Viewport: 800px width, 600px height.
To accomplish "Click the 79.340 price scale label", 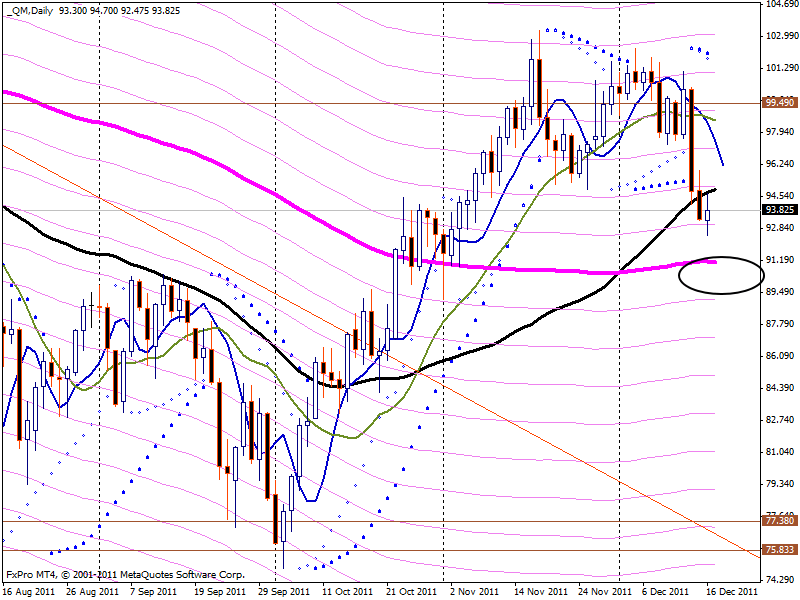I will [781, 483].
